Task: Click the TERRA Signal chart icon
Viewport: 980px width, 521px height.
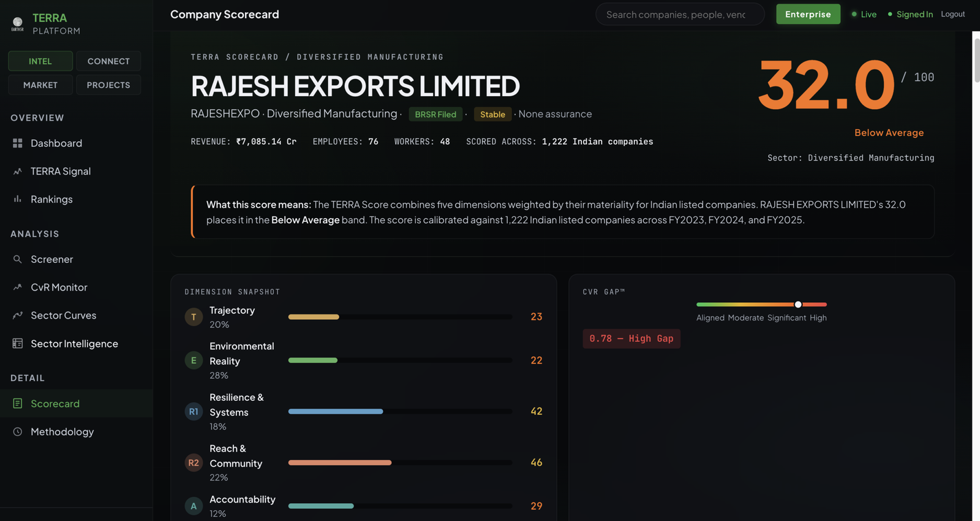Action: (x=18, y=171)
